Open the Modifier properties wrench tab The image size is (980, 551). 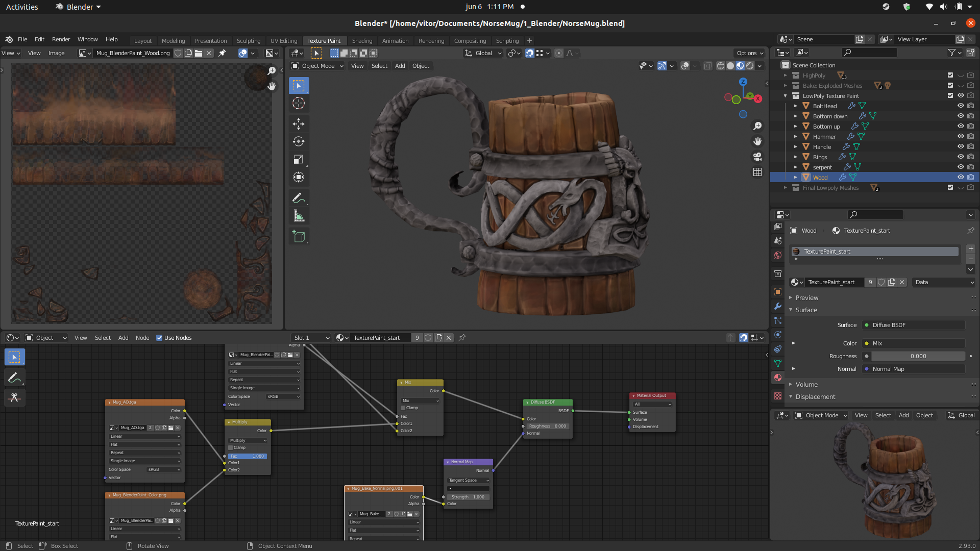tap(778, 306)
